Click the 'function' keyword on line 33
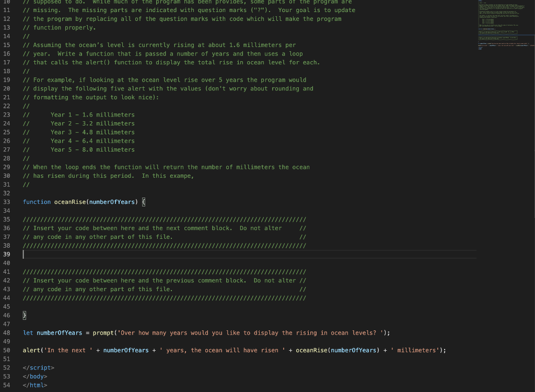 [37, 202]
